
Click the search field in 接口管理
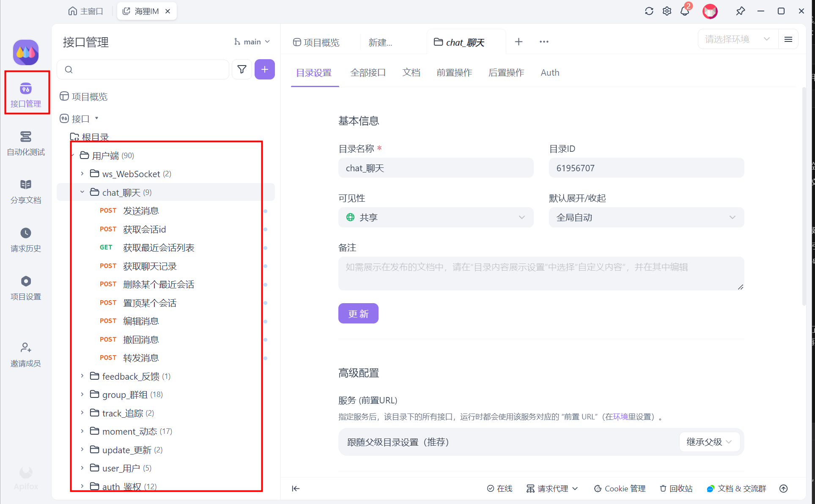tap(143, 69)
